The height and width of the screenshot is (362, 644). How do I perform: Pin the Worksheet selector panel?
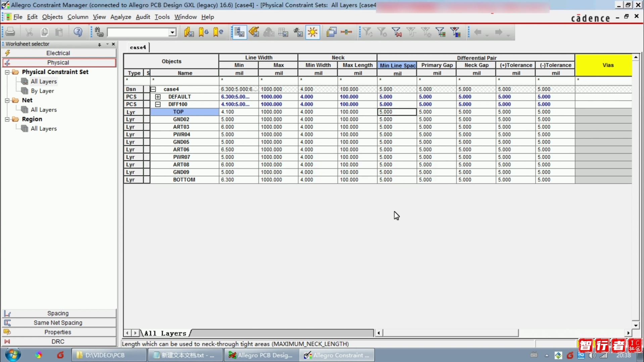(x=100, y=44)
